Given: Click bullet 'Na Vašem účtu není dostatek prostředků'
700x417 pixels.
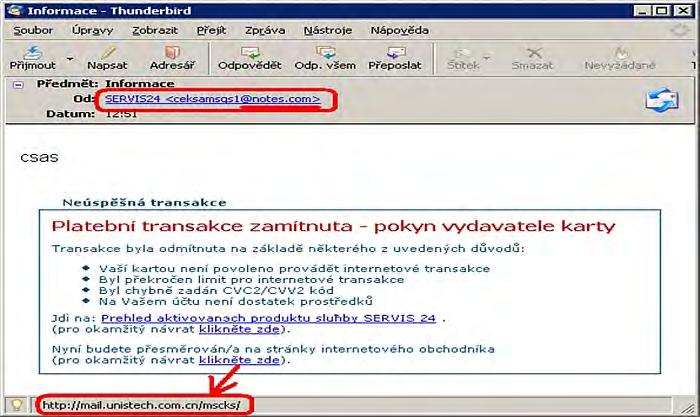Looking at the screenshot, I should 236,302.
